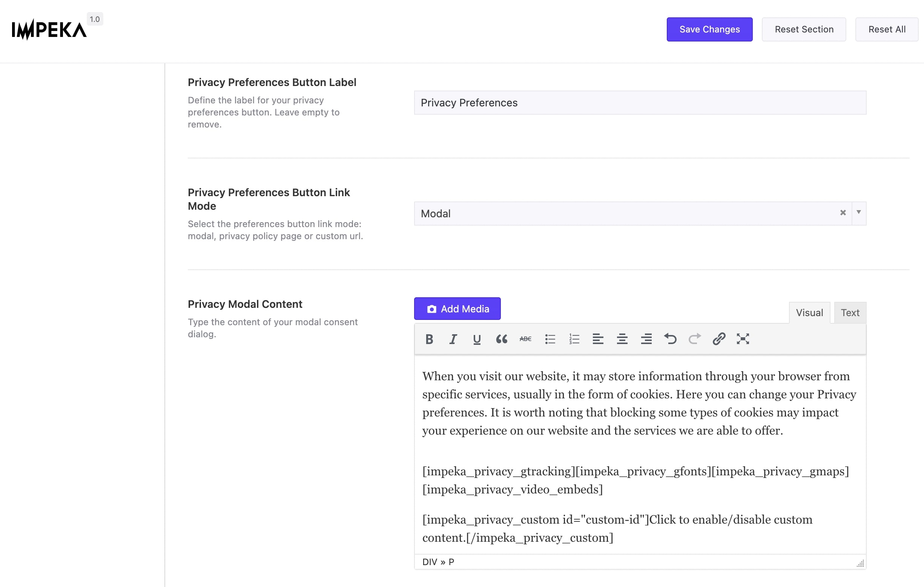Switch to the Visual tab

[x=809, y=312]
